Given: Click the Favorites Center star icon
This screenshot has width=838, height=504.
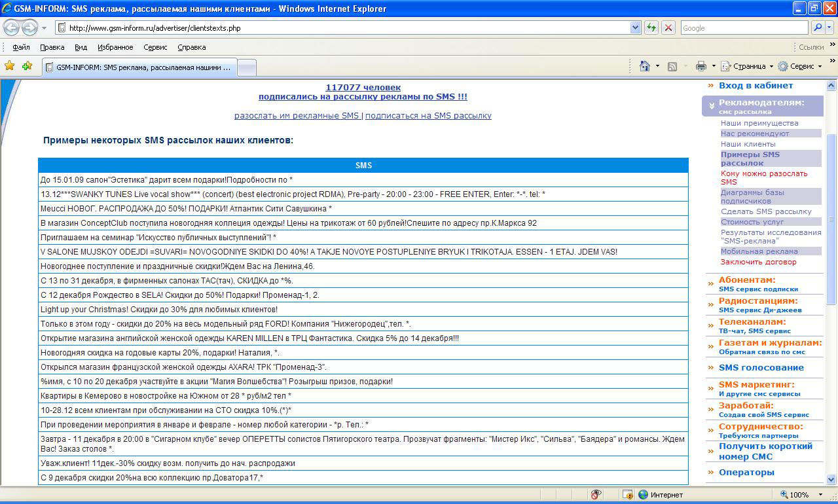Looking at the screenshot, I should pyautogui.click(x=10, y=66).
